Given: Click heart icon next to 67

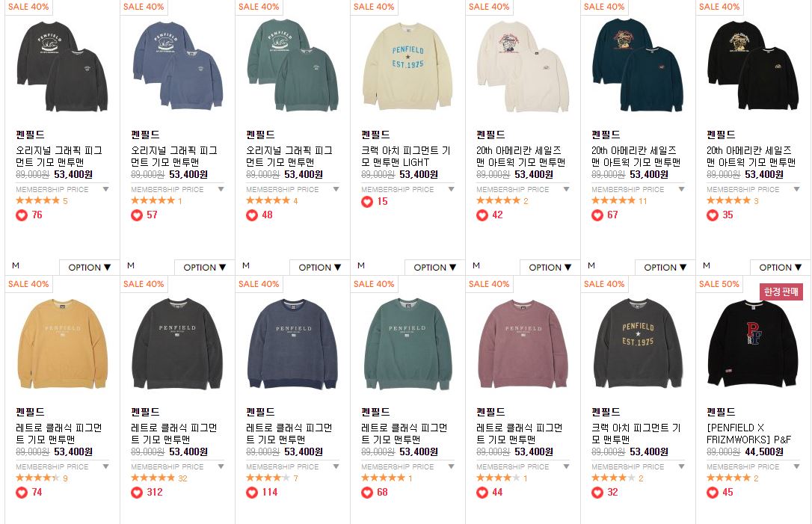Looking at the screenshot, I should (x=597, y=215).
